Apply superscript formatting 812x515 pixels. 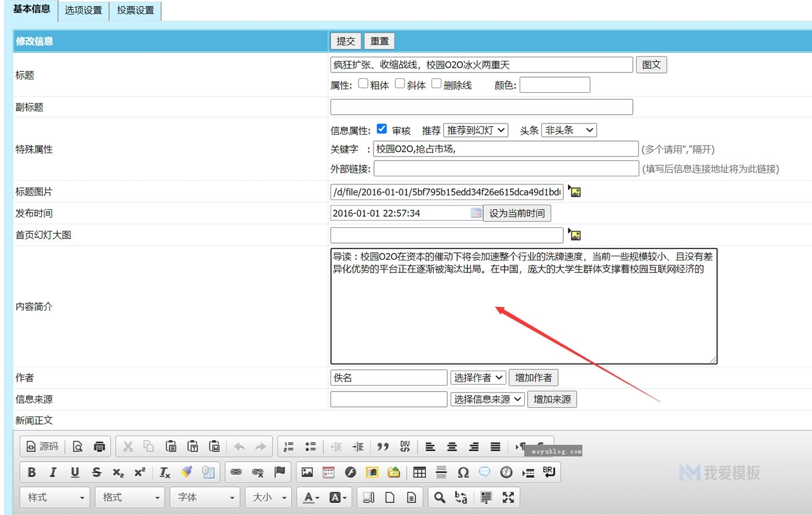click(x=140, y=472)
